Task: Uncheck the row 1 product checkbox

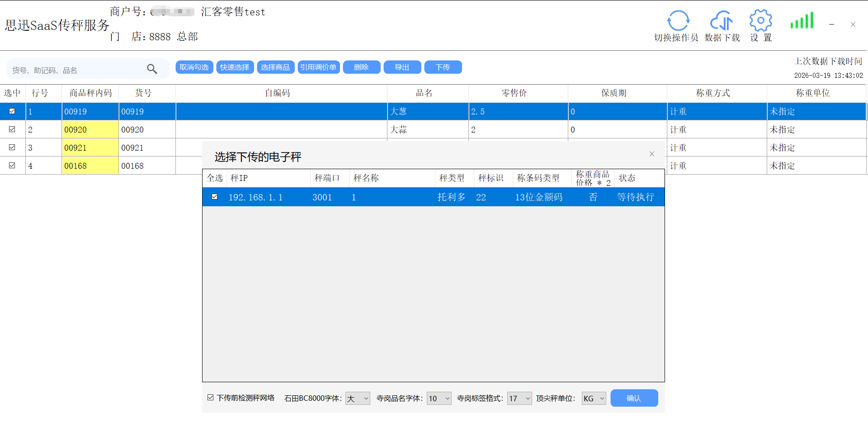Action: [12, 111]
